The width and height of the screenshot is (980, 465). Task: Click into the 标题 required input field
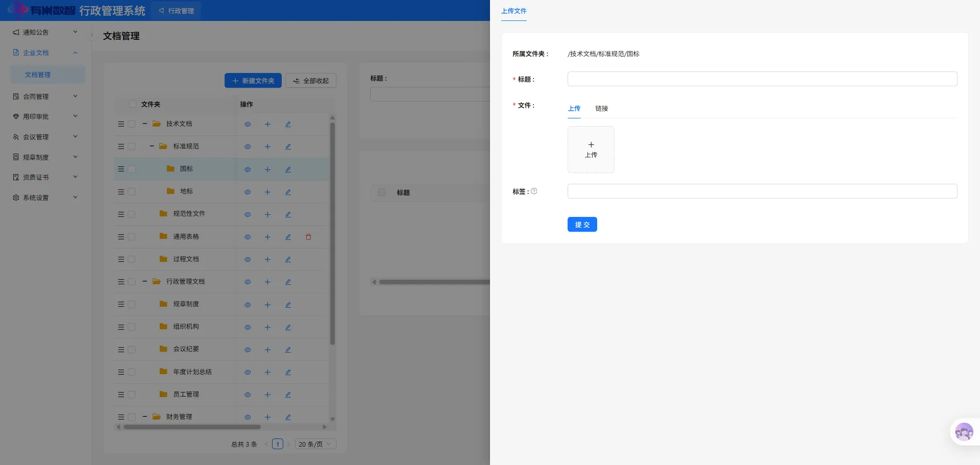coord(763,79)
